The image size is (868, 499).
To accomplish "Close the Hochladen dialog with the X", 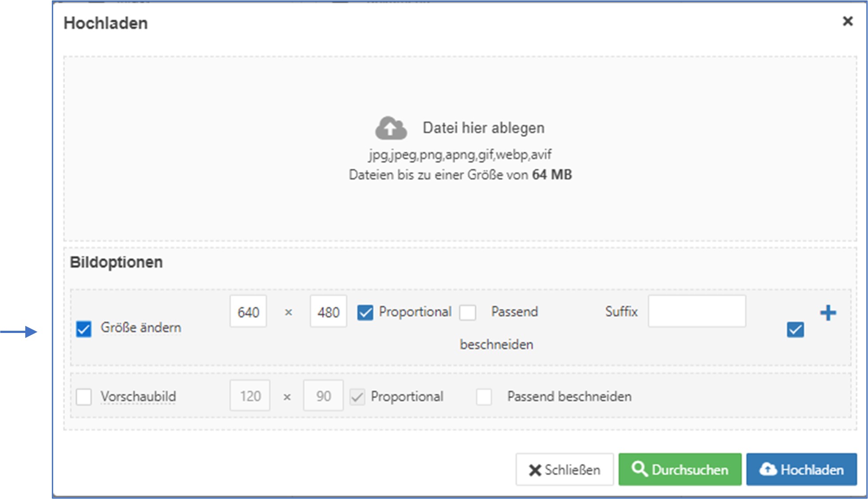I will coord(847,21).
